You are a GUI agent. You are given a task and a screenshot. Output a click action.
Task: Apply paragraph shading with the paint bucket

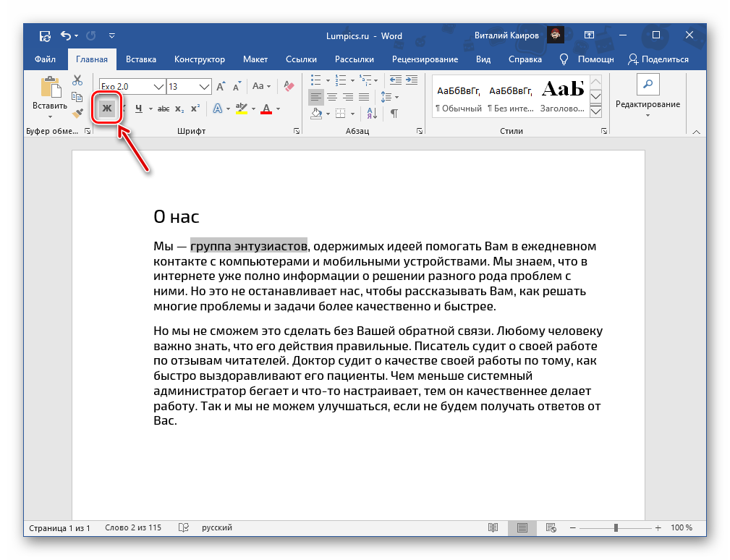(x=317, y=113)
